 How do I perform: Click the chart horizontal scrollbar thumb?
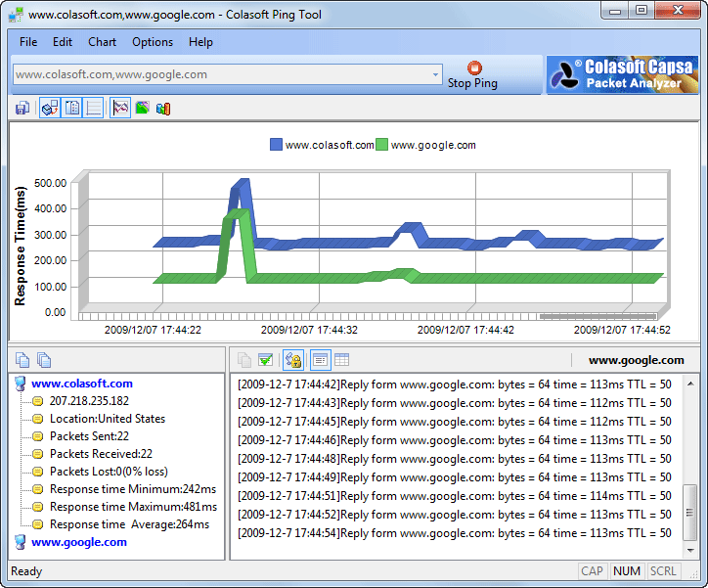(x=598, y=317)
